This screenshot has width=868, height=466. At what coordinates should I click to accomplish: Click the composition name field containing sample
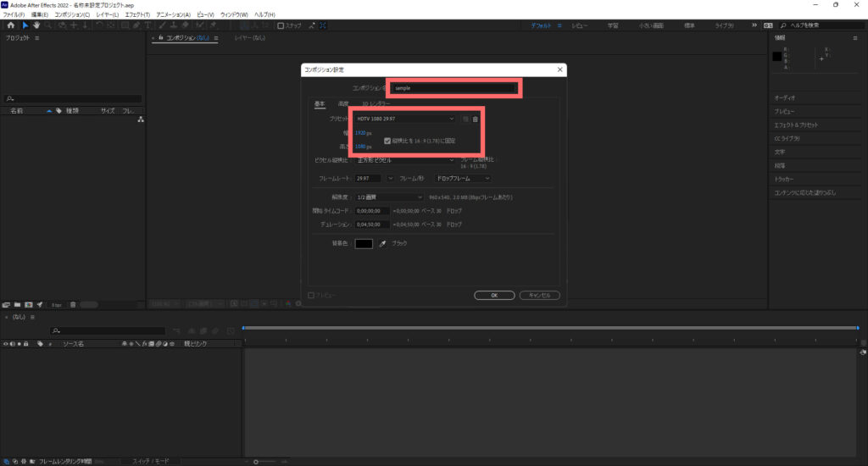[x=454, y=88]
